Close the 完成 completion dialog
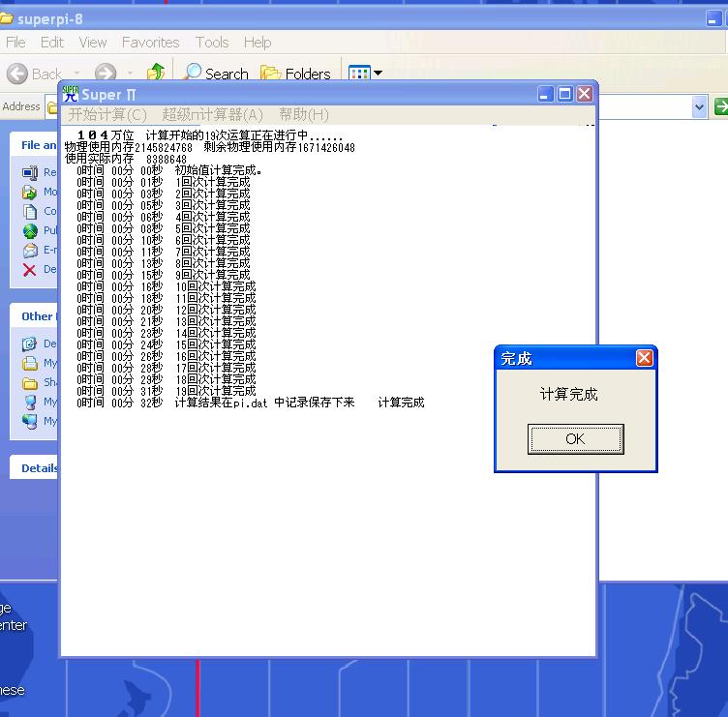728x717 pixels. [x=644, y=358]
